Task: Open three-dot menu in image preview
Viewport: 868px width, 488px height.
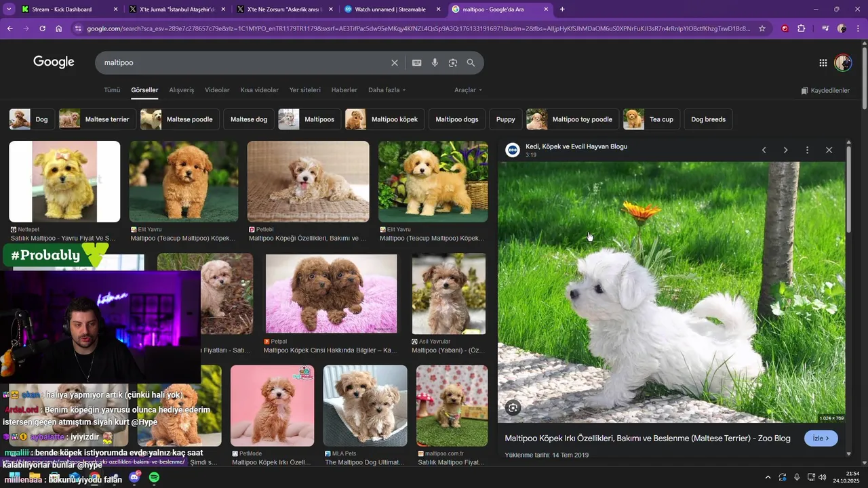Action: (x=807, y=150)
